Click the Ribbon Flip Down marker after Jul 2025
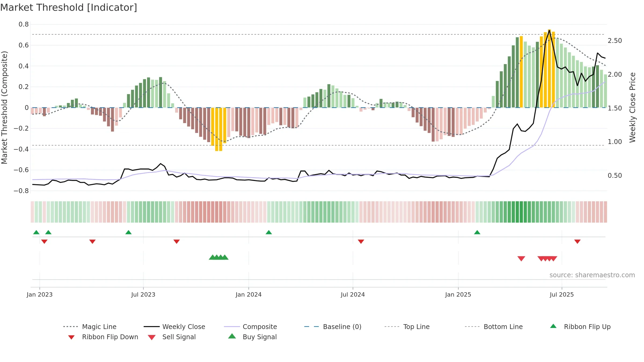644x362 pixels. click(577, 242)
